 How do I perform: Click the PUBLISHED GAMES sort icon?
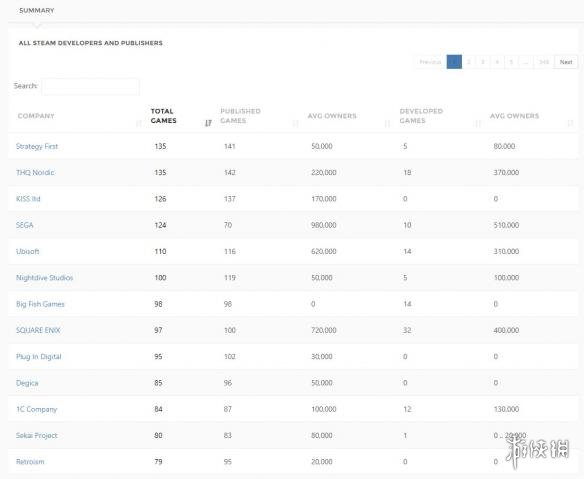[295, 123]
